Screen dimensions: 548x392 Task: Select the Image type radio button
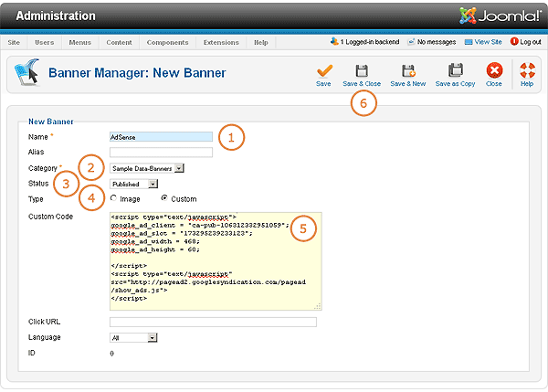[x=113, y=198]
